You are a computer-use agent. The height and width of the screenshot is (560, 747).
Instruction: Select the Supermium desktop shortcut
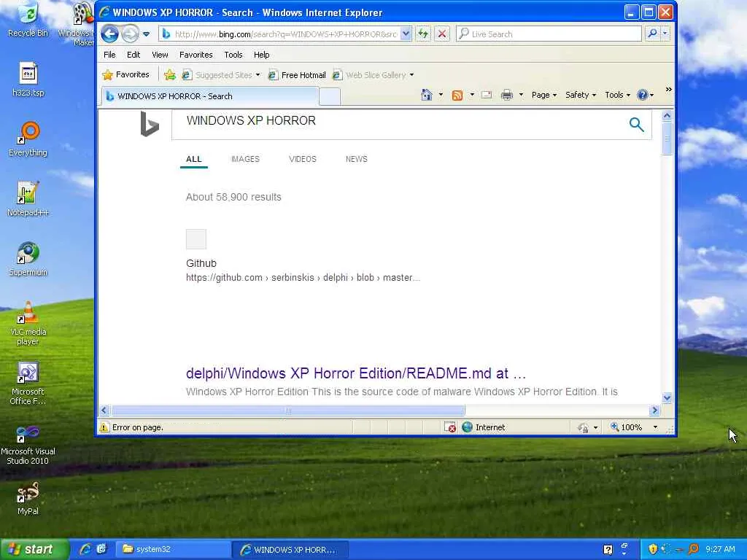click(28, 259)
